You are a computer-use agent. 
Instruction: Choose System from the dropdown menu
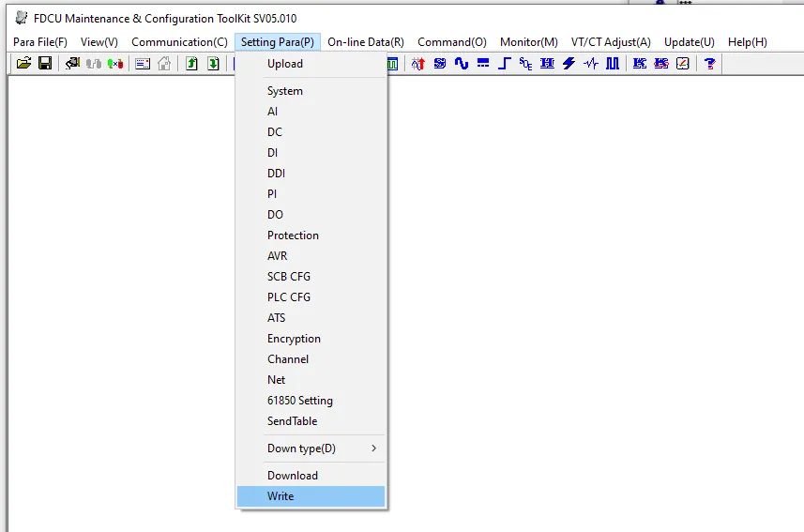pyautogui.click(x=311, y=91)
